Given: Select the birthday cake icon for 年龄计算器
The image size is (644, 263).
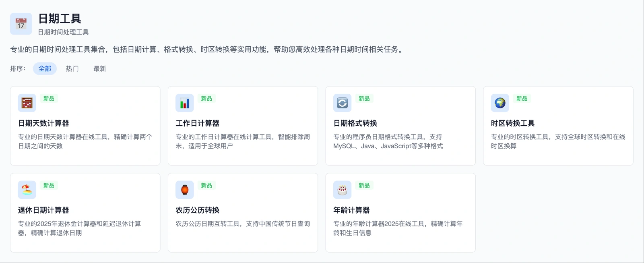Looking at the screenshot, I should click(343, 190).
